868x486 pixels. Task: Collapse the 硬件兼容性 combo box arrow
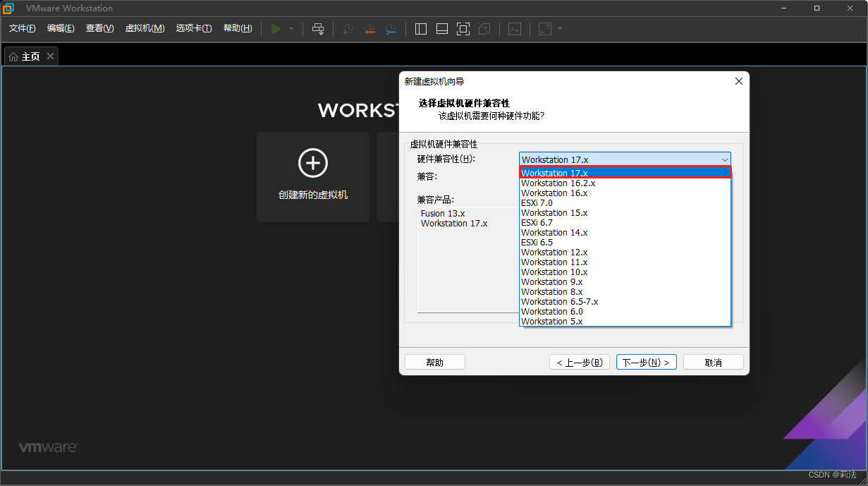[724, 159]
